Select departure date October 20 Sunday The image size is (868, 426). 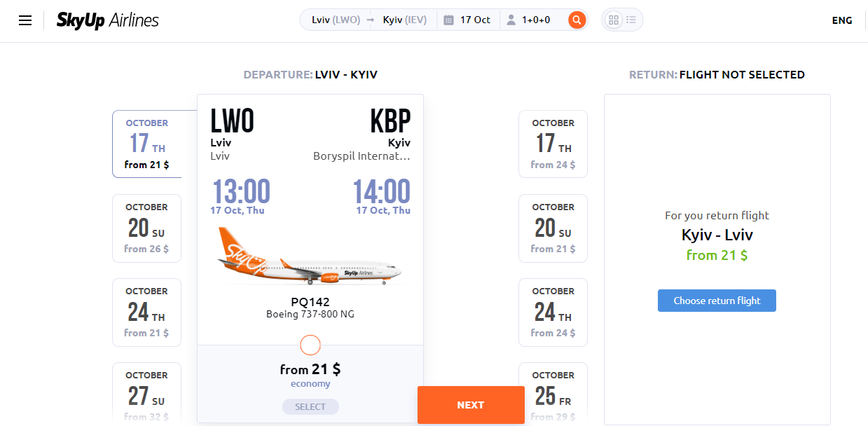[x=146, y=228]
